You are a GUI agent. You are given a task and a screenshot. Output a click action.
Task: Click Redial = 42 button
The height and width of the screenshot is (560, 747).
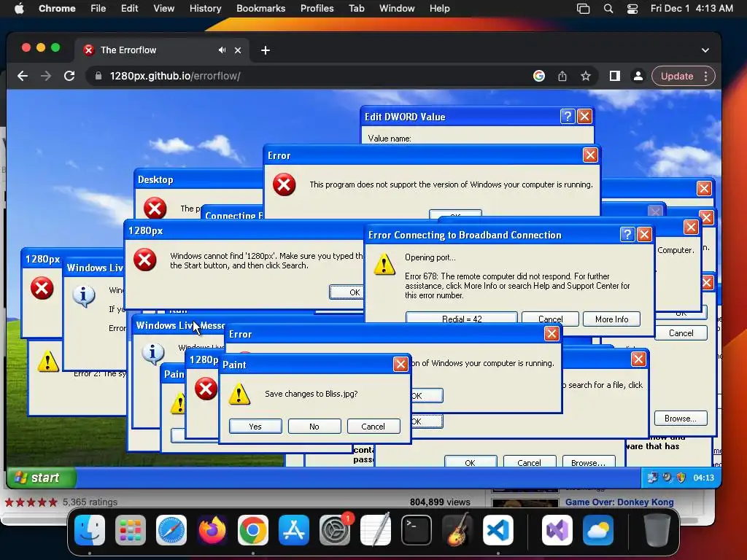pyautogui.click(x=462, y=319)
